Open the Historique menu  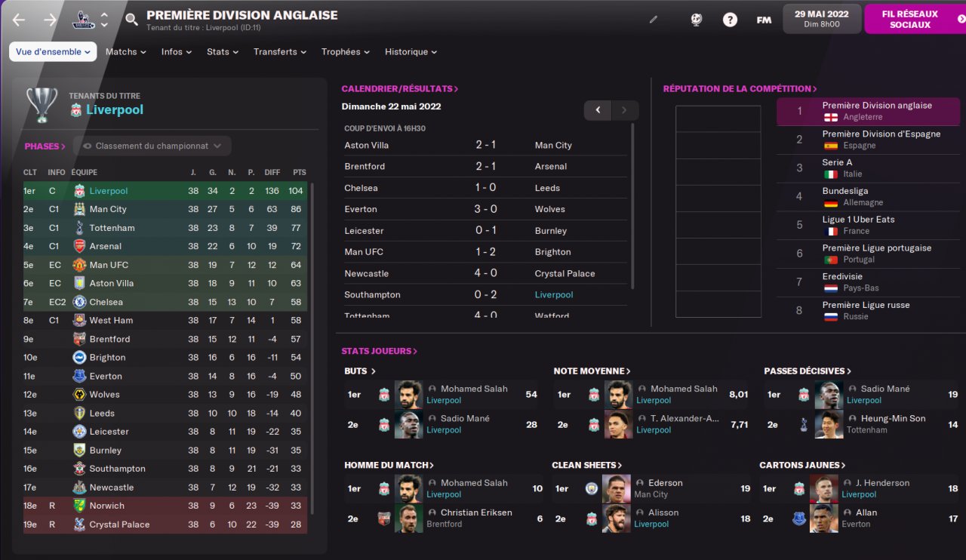[x=411, y=51]
